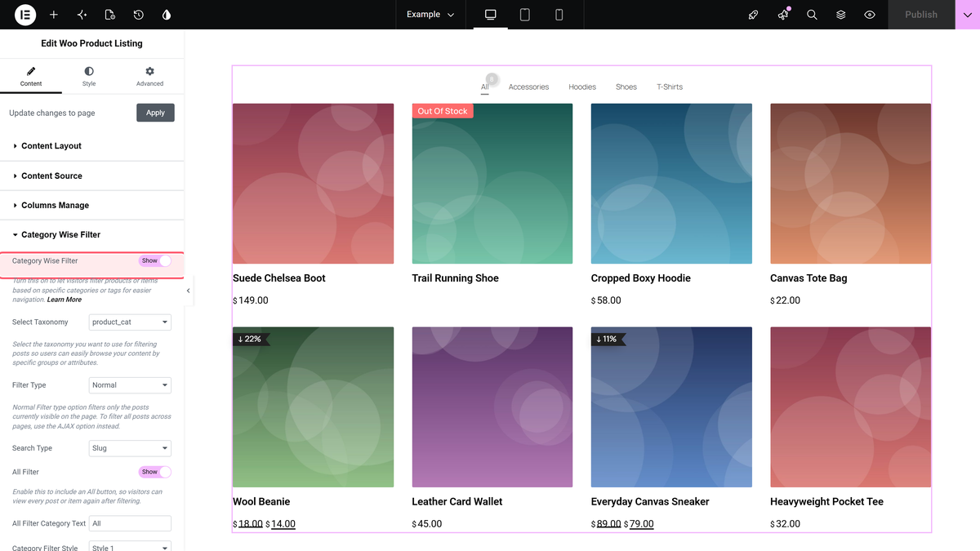Open the Suede Chelsea Boot title link

click(x=279, y=278)
